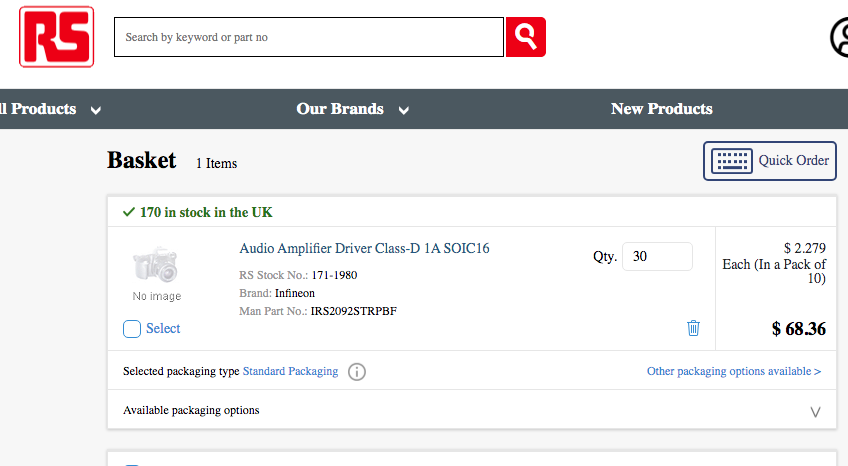The height and width of the screenshot is (466, 848).
Task: Tick the Select checkbox for the item
Action: pyautogui.click(x=132, y=329)
